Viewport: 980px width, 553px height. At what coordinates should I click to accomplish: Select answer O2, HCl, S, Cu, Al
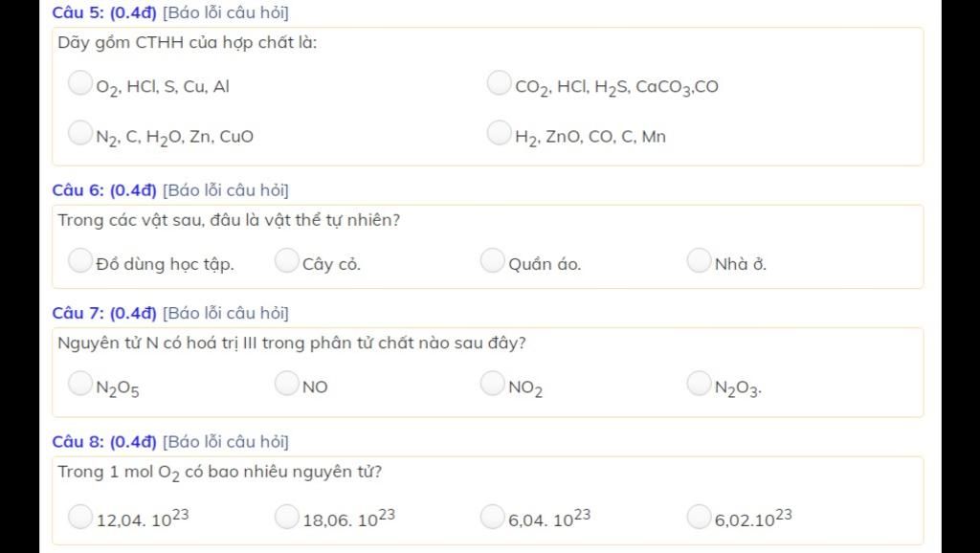click(80, 83)
